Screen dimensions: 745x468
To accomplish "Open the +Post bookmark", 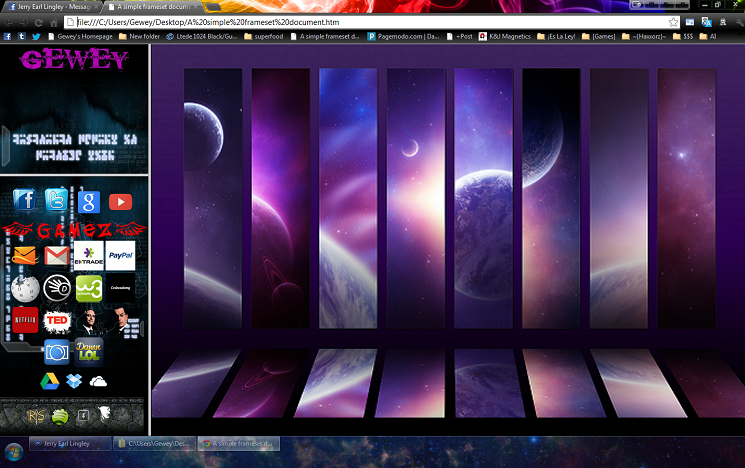I will coord(460,36).
